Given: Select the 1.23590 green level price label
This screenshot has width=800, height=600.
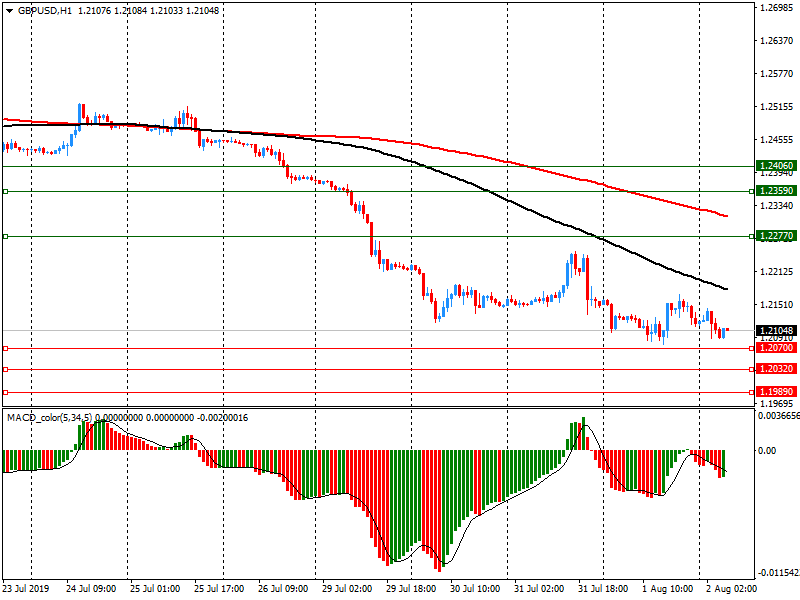Looking at the screenshot, I should point(776,191).
